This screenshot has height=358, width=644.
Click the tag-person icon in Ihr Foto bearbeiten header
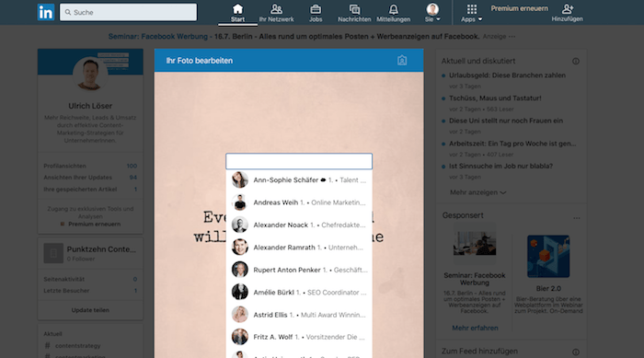(402, 61)
